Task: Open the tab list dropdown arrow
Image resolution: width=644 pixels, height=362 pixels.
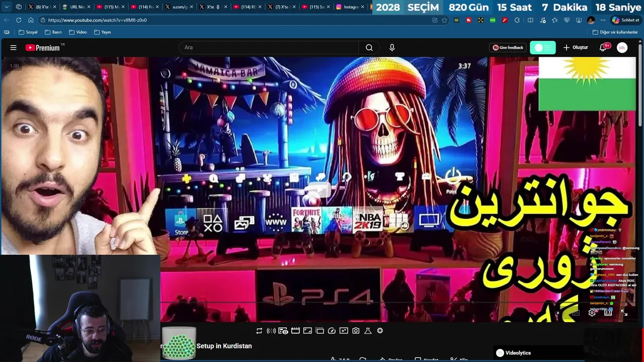Action: click(7, 7)
